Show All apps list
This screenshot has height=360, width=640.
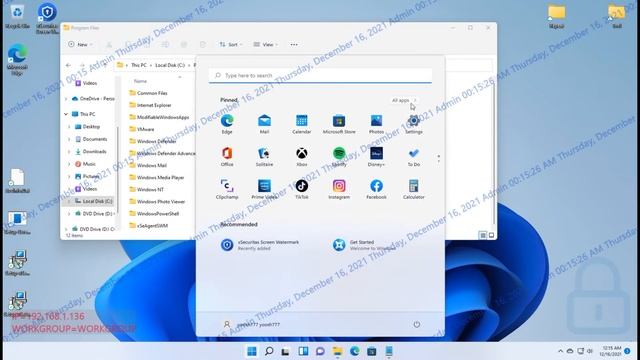[x=403, y=100]
